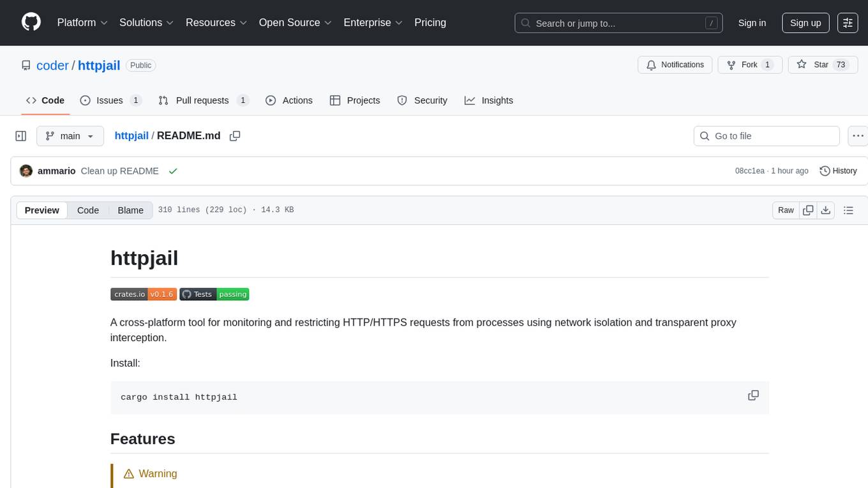Focus the Go to file input
The image size is (868, 488).
tap(767, 136)
